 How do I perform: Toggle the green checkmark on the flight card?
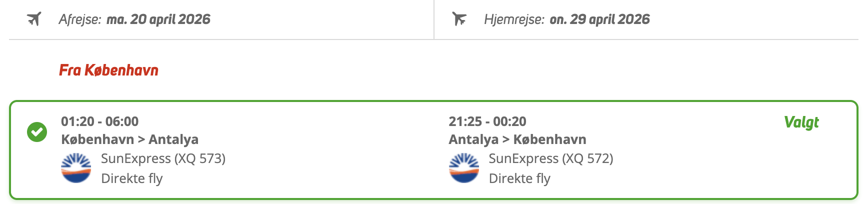(x=37, y=132)
